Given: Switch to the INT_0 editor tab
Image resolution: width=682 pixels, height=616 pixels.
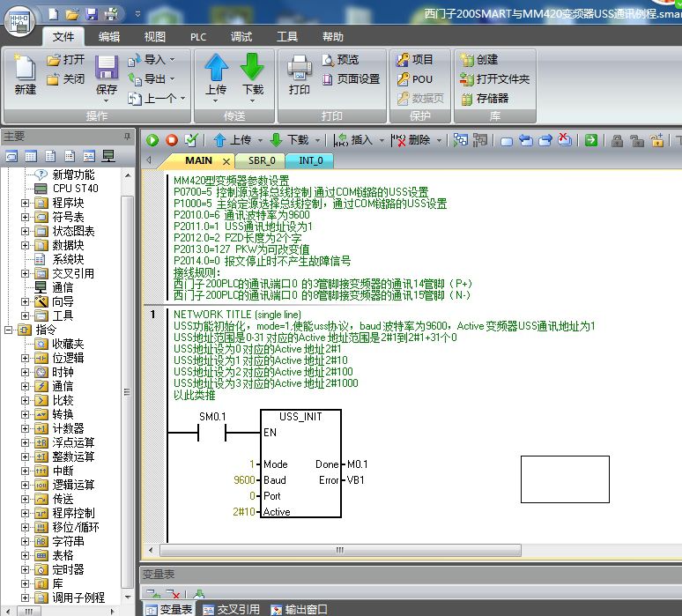Looking at the screenshot, I should (310, 160).
